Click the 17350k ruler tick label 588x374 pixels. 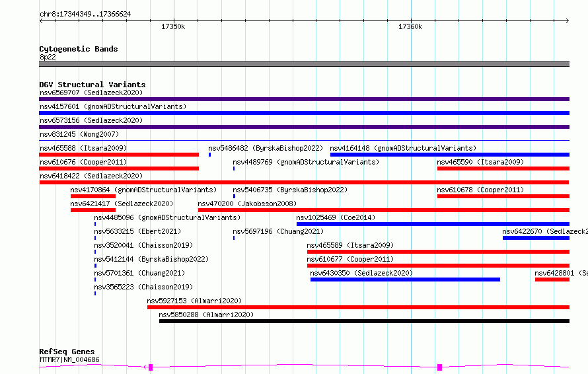(x=173, y=26)
